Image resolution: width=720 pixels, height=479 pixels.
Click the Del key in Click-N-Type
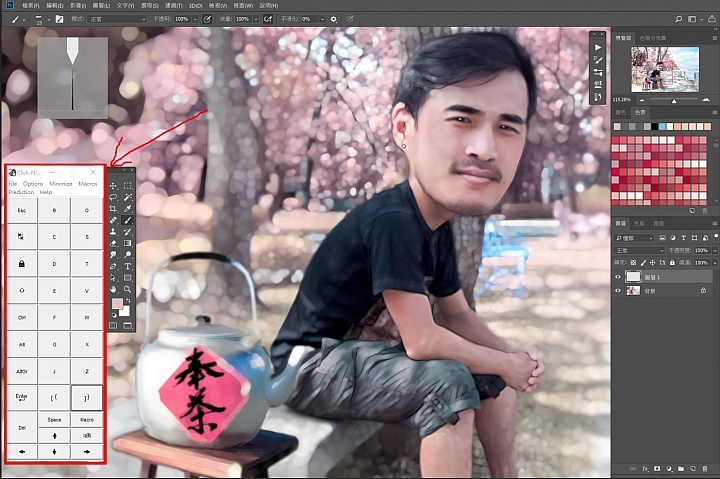pyautogui.click(x=22, y=428)
